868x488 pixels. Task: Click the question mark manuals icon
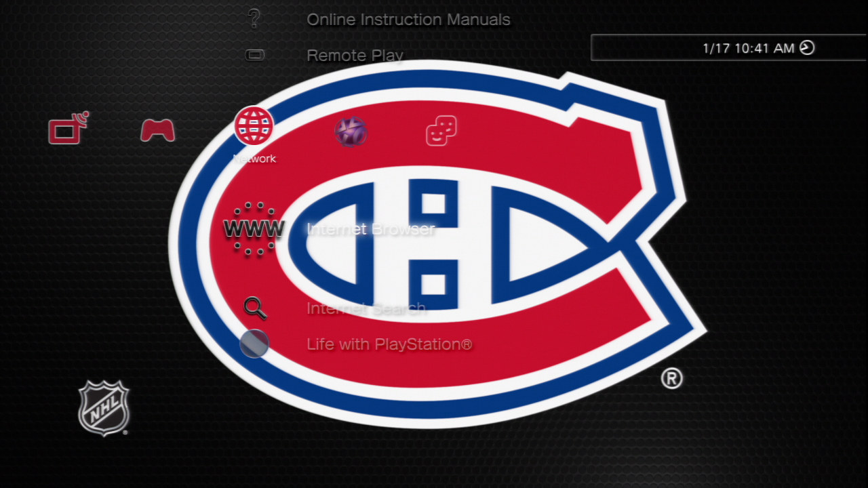click(254, 19)
